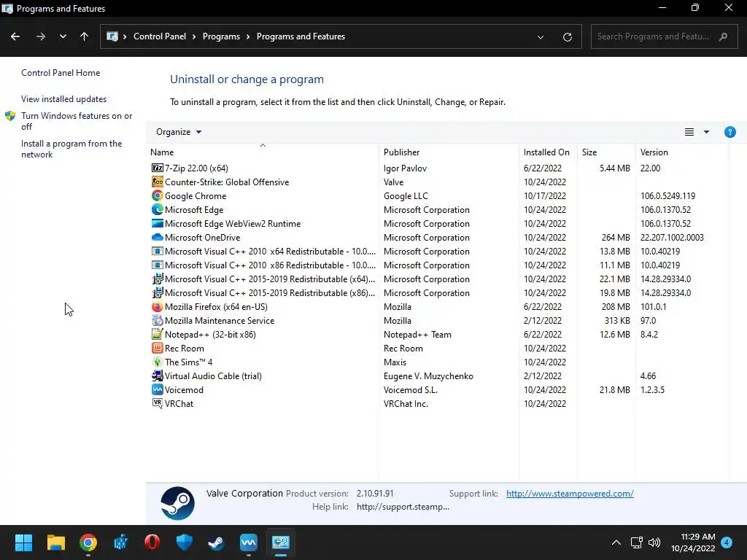Open Control Panel taskbar icon

click(281, 542)
